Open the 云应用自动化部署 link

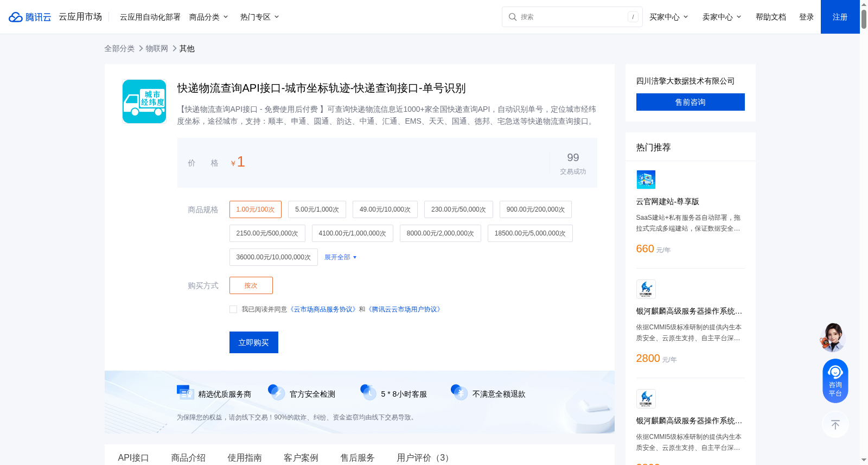pos(150,17)
